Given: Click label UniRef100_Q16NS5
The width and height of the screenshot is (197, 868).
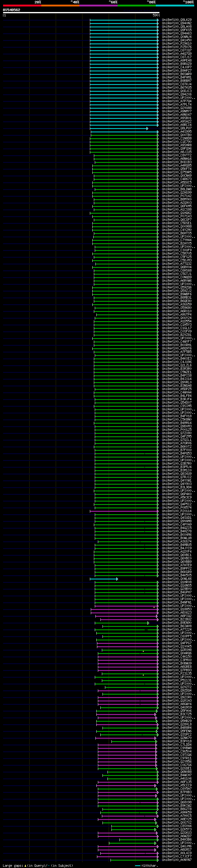Looking at the screenshot, I should click(x=177, y=585).
